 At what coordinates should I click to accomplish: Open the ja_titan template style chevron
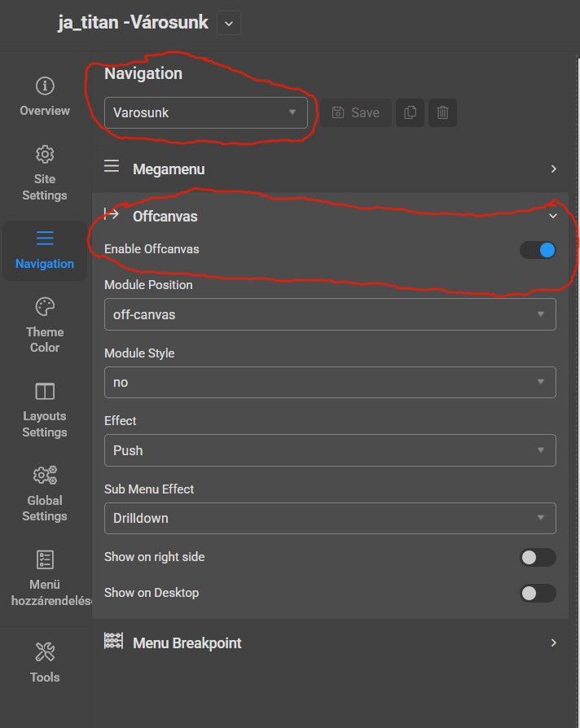pyautogui.click(x=229, y=24)
